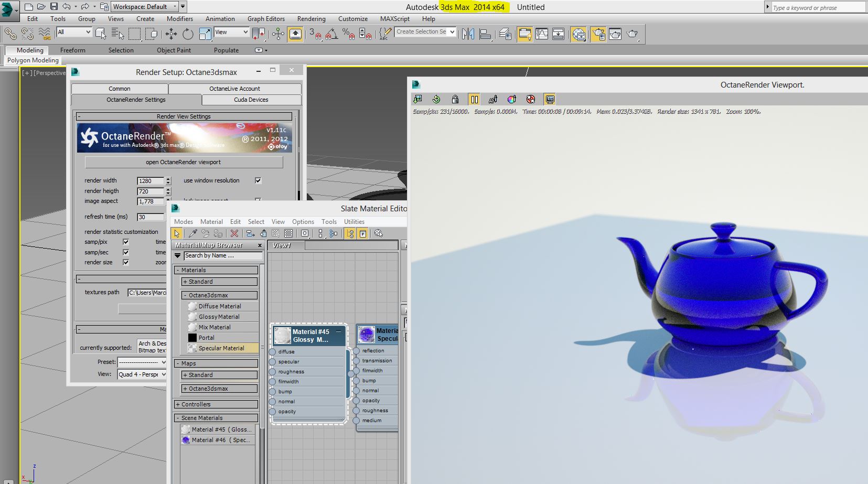Open the selection filter All dropdown

(74, 32)
